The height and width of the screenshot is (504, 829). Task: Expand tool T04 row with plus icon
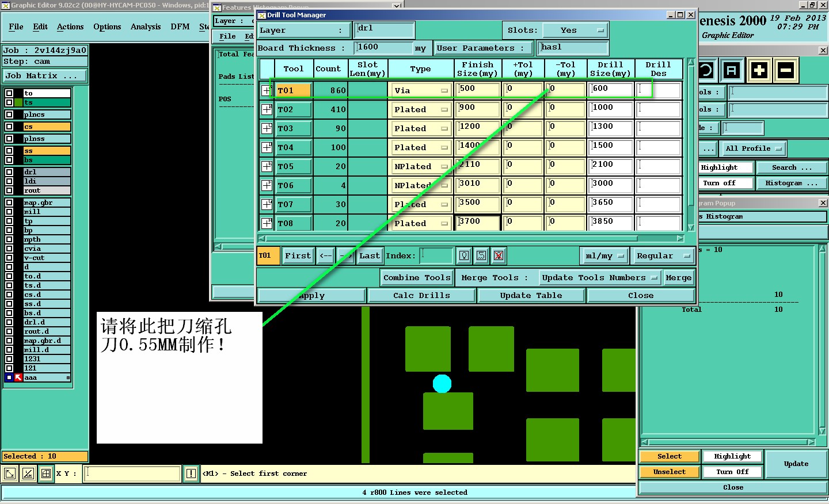(267, 147)
